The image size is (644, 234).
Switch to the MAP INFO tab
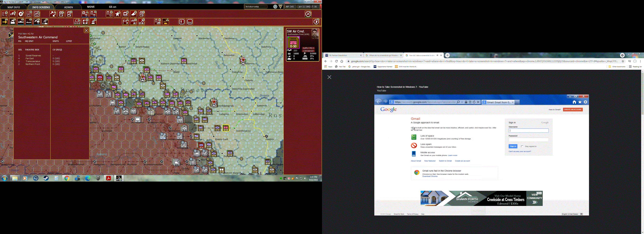tap(14, 7)
